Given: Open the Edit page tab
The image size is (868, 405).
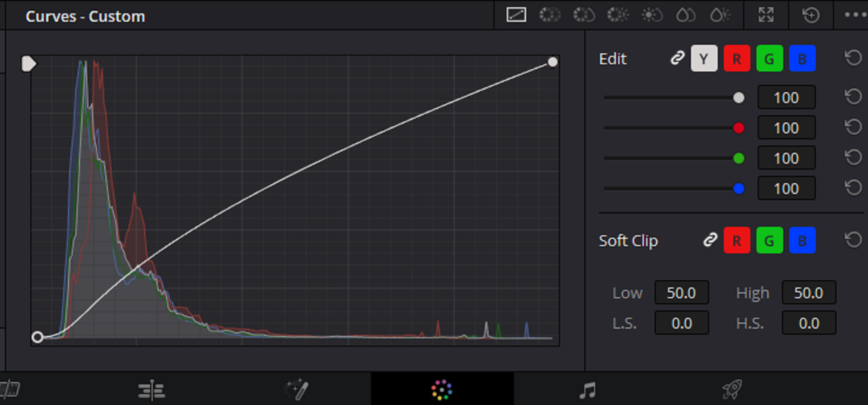Looking at the screenshot, I should tap(151, 389).
